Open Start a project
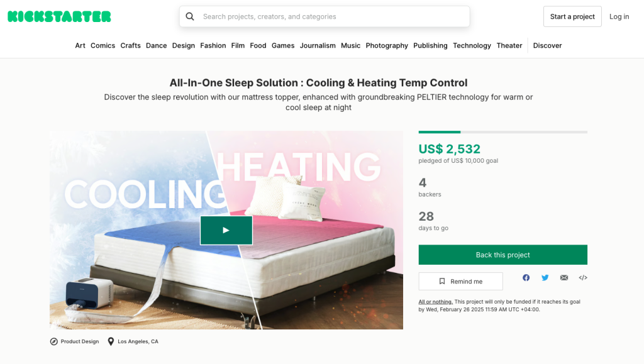The width and height of the screenshot is (644, 364). point(572,16)
